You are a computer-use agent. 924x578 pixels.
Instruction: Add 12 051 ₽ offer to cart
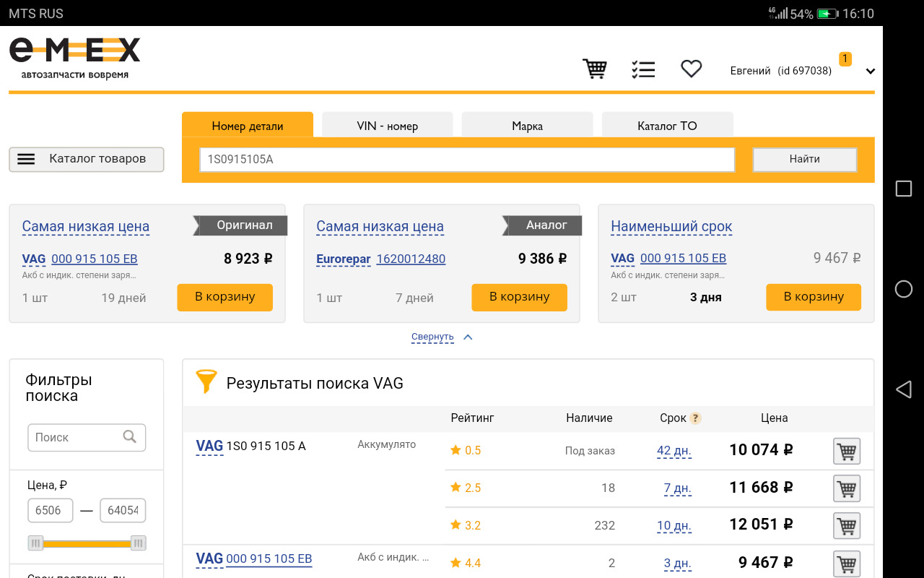846,526
